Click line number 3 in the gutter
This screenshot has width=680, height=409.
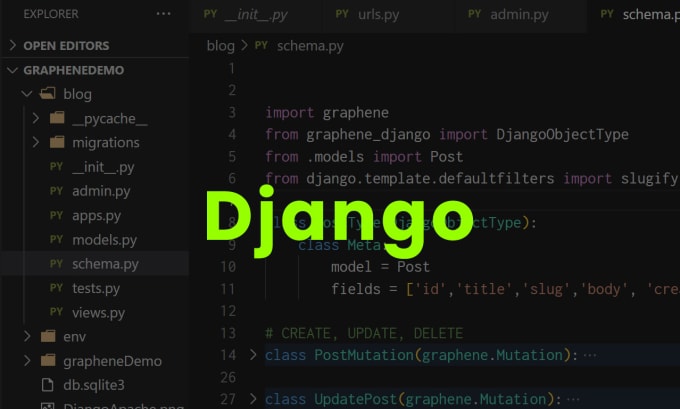click(x=232, y=112)
